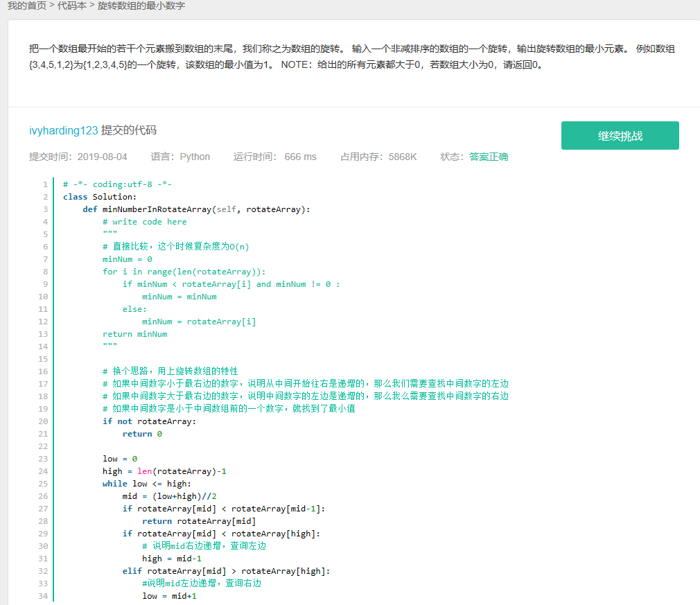The height and width of the screenshot is (605, 700).
Task: Click the 直接比较 complexity comment line
Action: [x=175, y=247]
